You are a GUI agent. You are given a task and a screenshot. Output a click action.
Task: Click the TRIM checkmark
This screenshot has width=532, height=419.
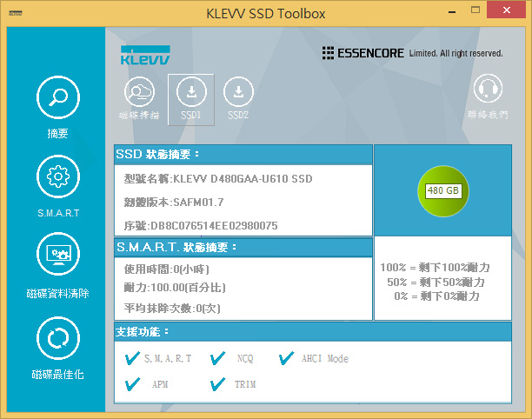[217, 384]
